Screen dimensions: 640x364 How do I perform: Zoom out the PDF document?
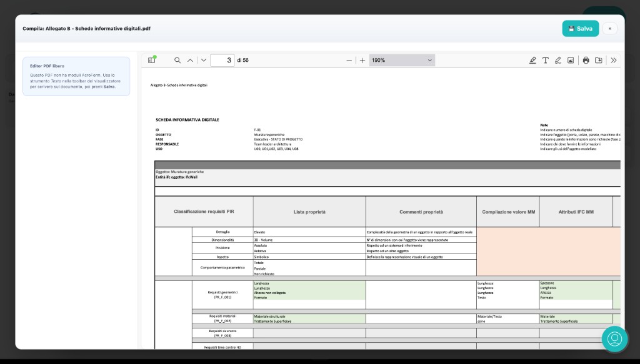[x=349, y=61]
